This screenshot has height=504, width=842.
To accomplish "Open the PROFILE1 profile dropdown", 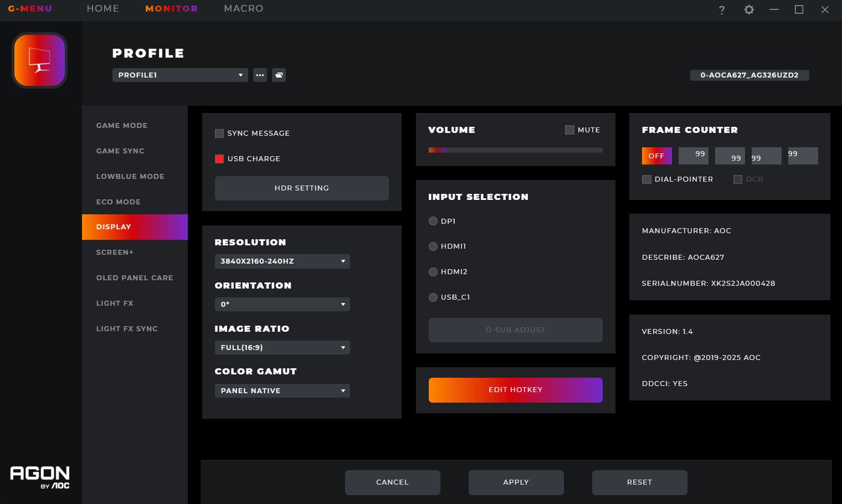I will [180, 75].
